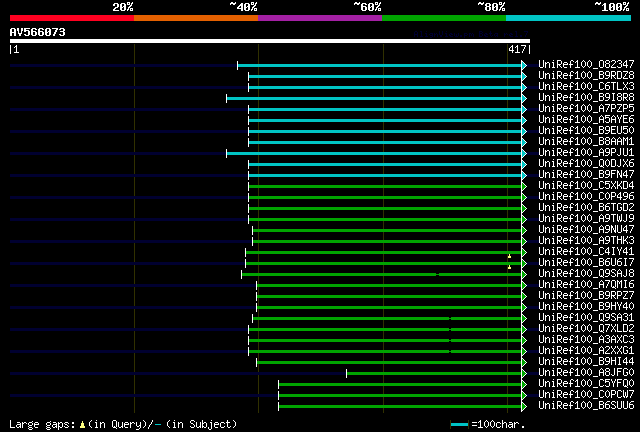640x432 pixels.
Task: Click the yellow query-gap icon in the legend
Action: (82, 425)
